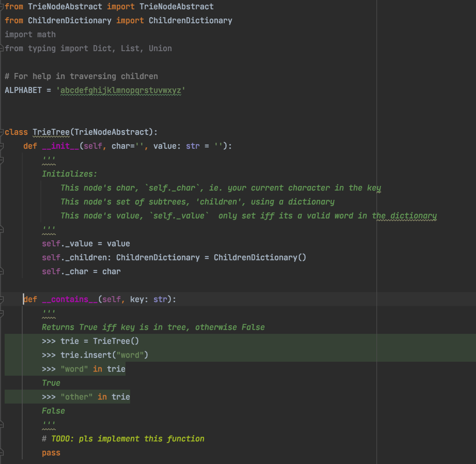
Task: Fold the __contains__ docstring opening quotes marker
Action: tap(1, 313)
